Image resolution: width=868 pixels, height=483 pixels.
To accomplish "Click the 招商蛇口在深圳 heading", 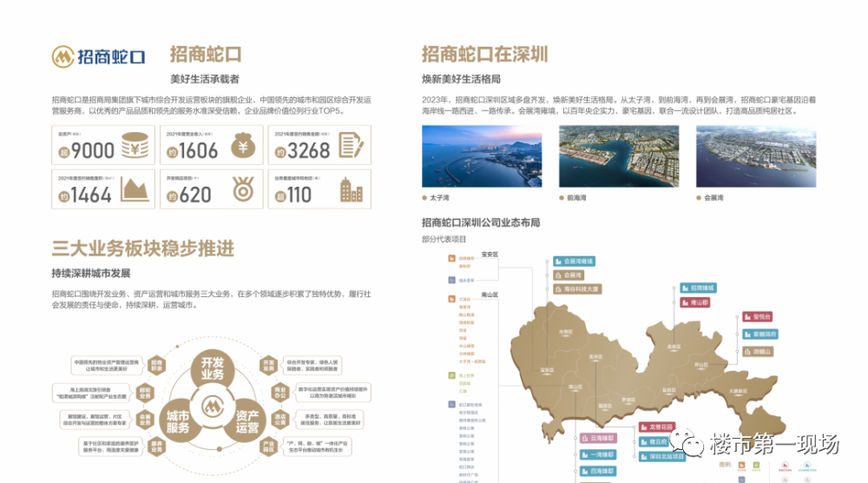I will (x=484, y=54).
